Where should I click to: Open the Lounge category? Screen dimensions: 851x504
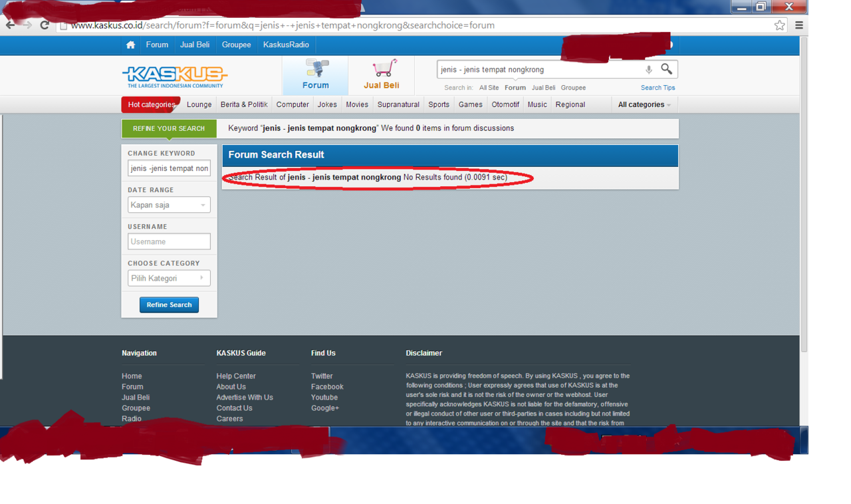click(x=199, y=104)
